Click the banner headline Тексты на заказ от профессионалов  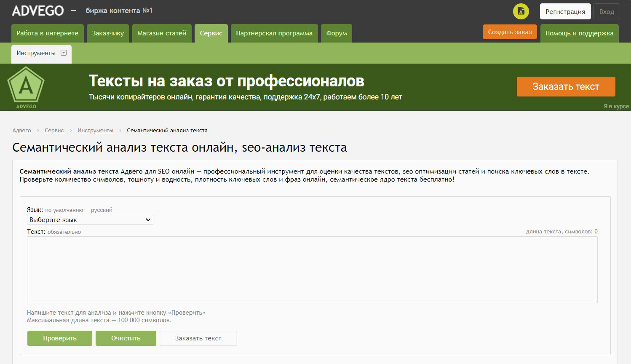coord(227,80)
